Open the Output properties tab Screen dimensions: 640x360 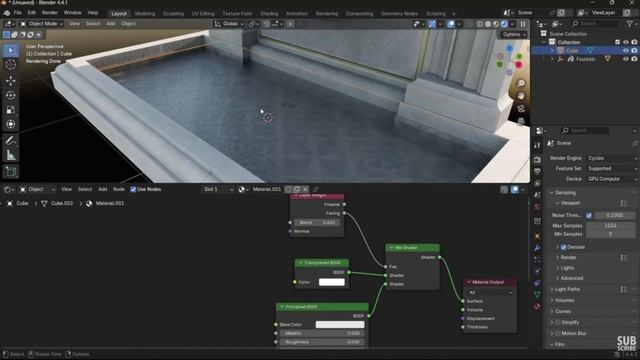538,171
